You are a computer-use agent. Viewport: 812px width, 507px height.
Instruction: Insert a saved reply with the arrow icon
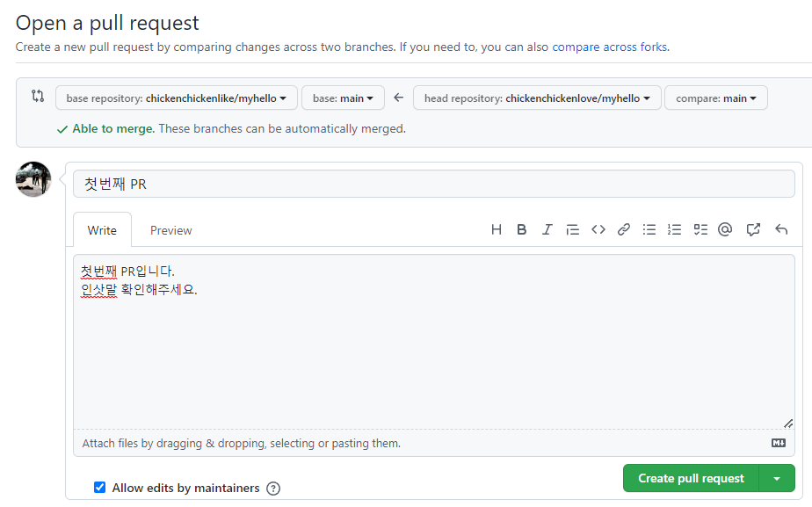[781, 229]
